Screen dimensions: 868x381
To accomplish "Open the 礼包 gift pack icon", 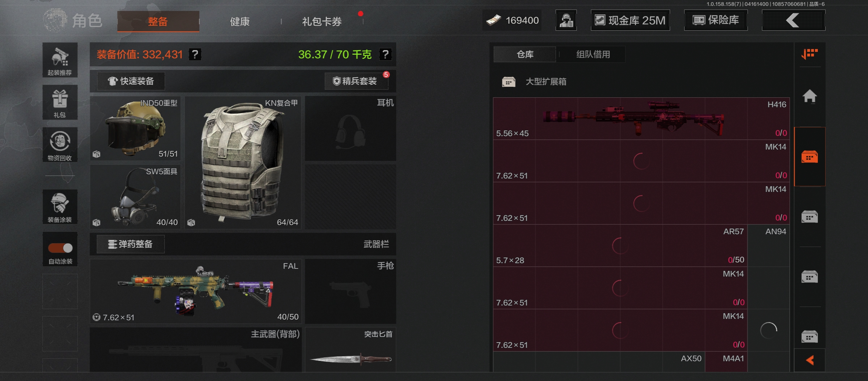I will pyautogui.click(x=60, y=102).
